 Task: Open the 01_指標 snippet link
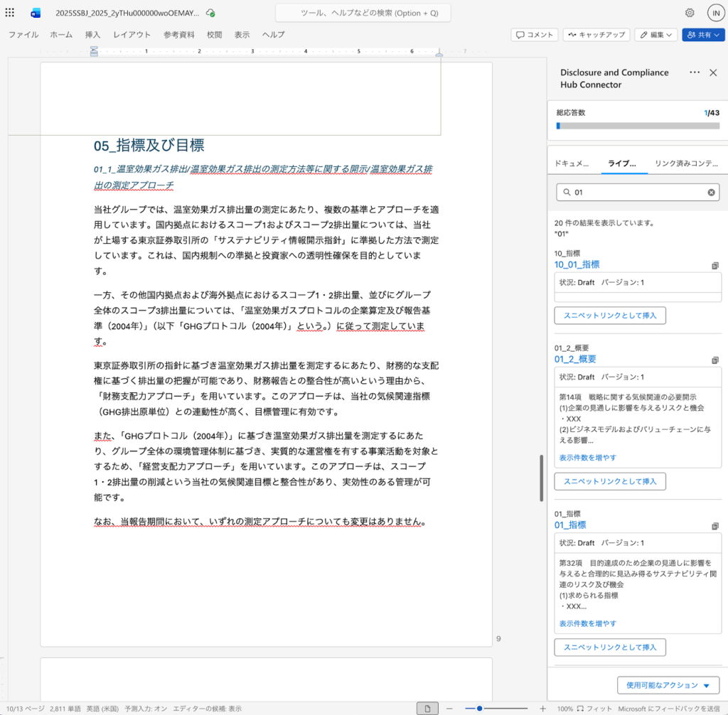pyautogui.click(x=571, y=525)
